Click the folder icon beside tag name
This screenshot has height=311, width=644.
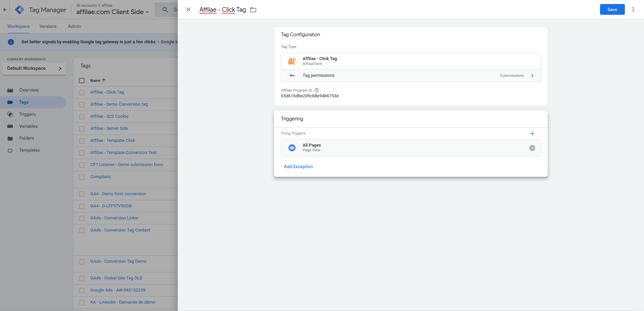click(x=253, y=10)
